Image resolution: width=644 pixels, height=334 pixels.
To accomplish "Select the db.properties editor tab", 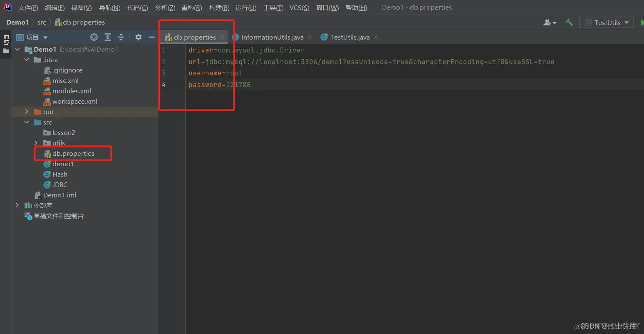I will [195, 37].
